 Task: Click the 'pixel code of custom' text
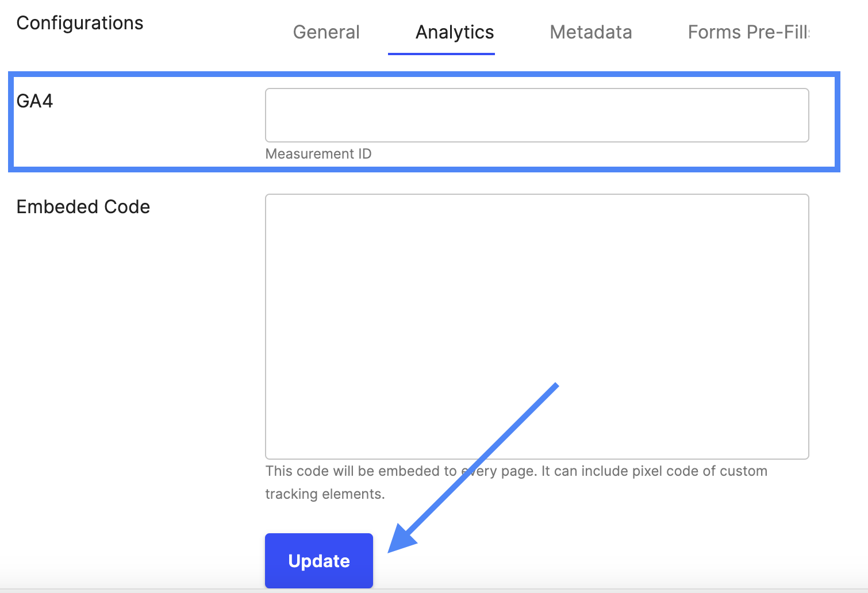coord(700,471)
